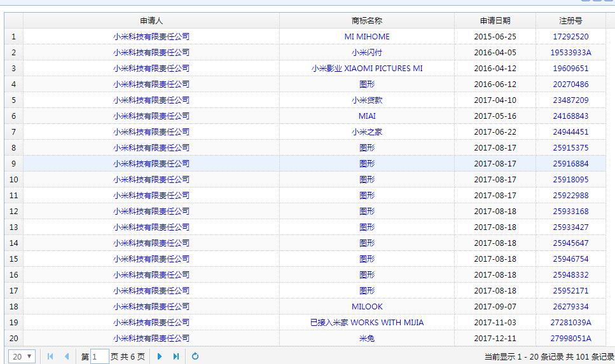
Task: Sort by 注册号 column header
Action: point(570,21)
